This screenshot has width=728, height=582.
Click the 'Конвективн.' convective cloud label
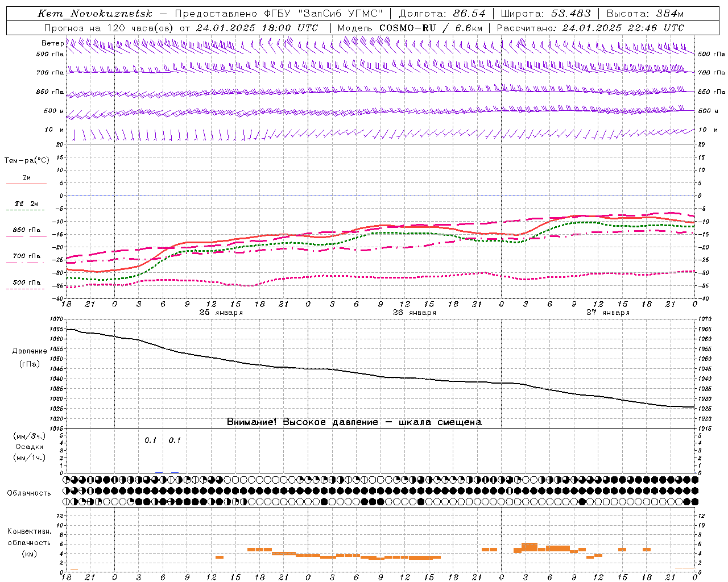pos(30,531)
